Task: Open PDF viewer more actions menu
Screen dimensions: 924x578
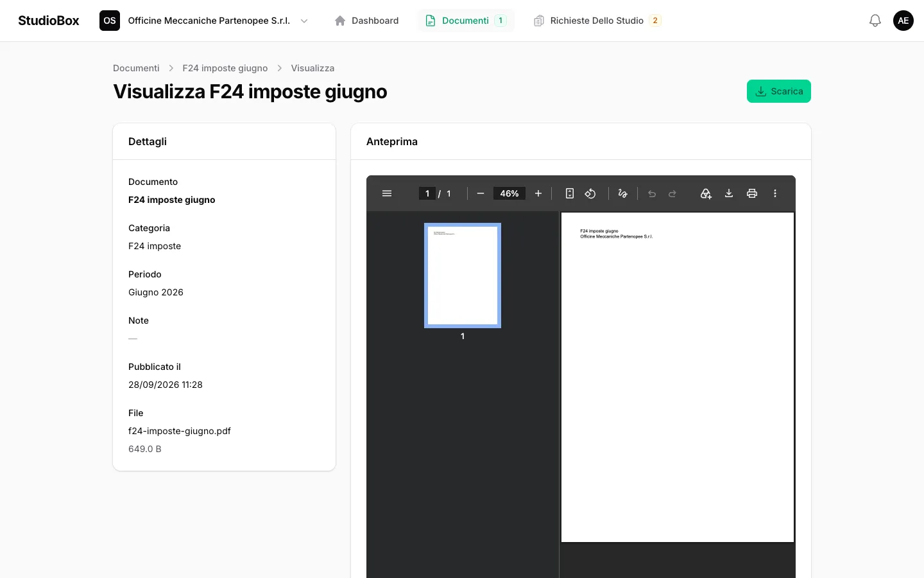Action: click(x=775, y=193)
